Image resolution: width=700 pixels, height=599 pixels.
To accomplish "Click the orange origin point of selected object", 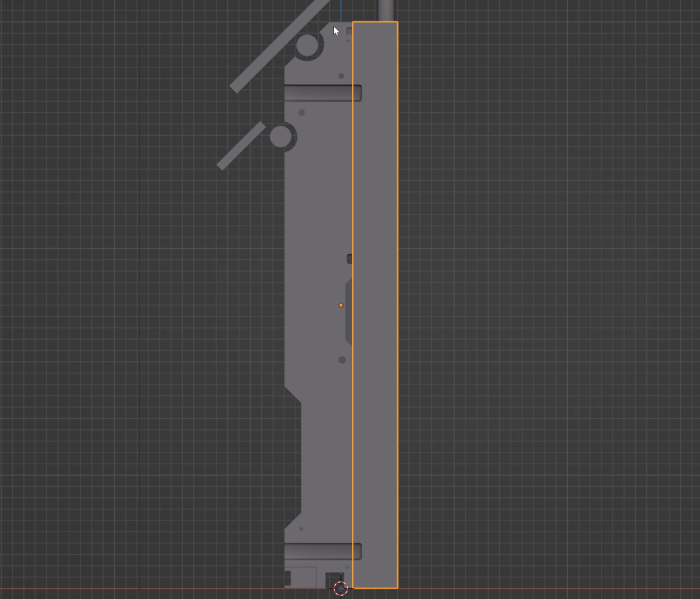I will pyautogui.click(x=341, y=305).
